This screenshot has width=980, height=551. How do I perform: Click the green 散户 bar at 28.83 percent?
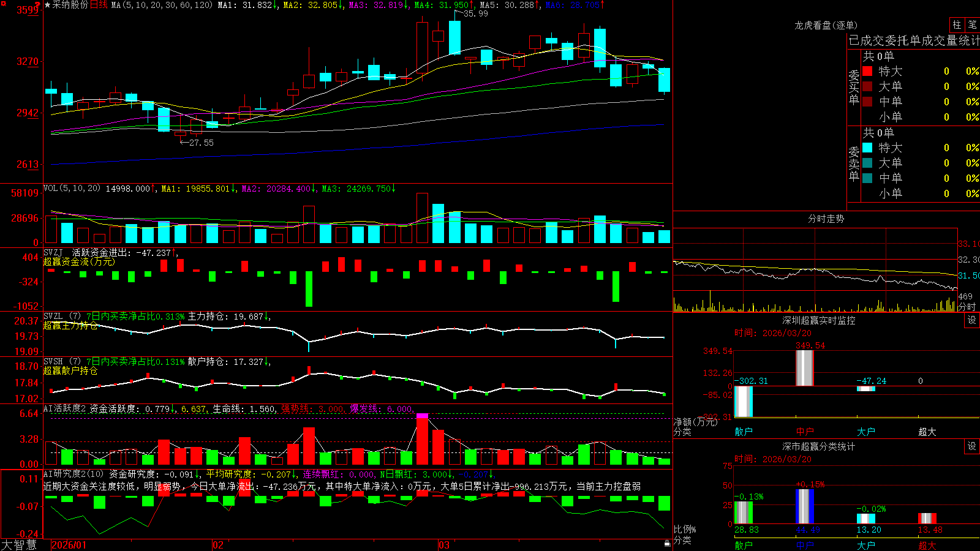[x=744, y=512]
